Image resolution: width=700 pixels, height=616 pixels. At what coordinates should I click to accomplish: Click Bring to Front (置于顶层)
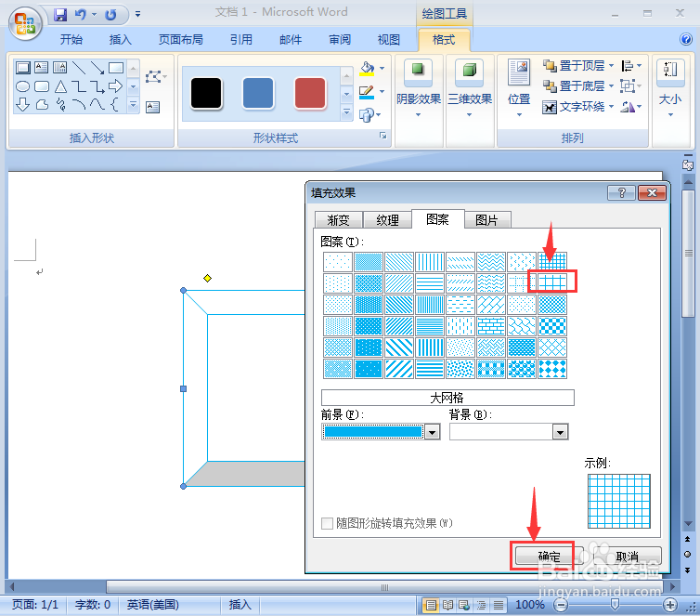[x=574, y=66]
